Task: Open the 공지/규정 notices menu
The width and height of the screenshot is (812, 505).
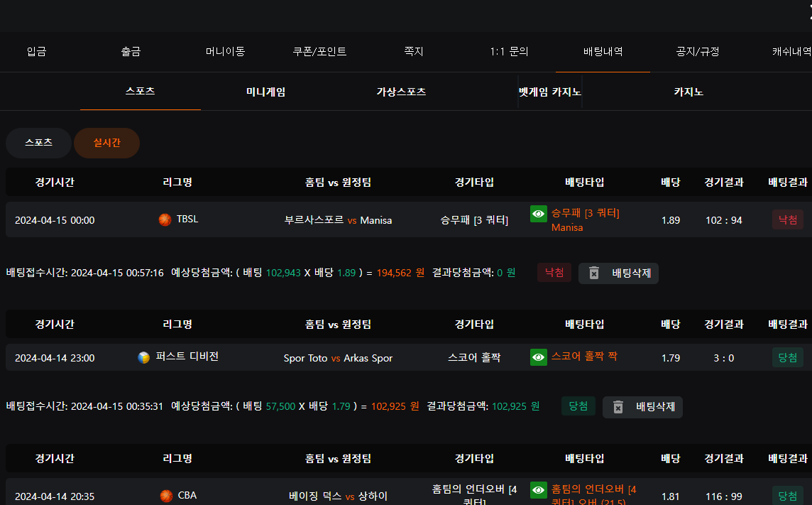Action: click(x=698, y=52)
